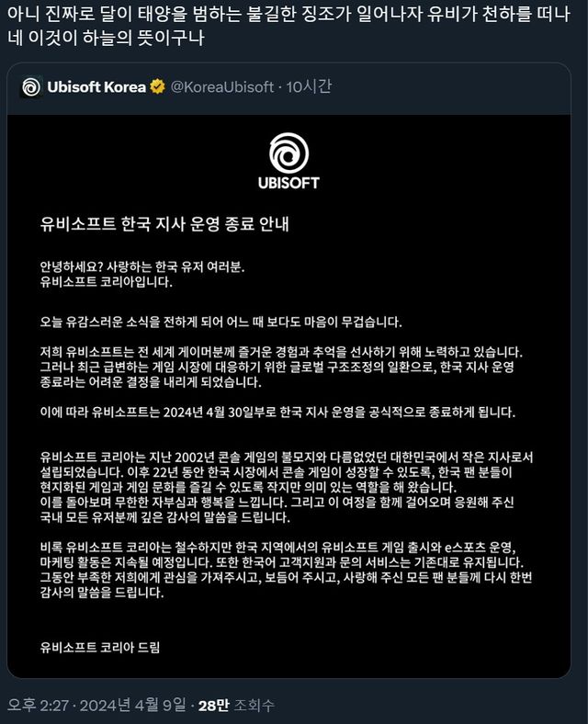The image size is (588, 724).
Task: Click the gold verified badge
Action: 157,86
